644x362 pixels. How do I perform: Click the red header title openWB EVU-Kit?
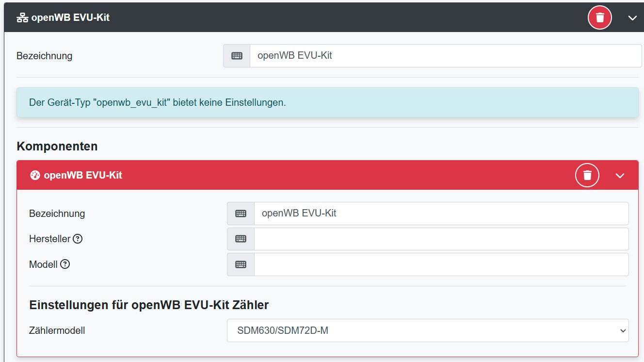(83, 175)
